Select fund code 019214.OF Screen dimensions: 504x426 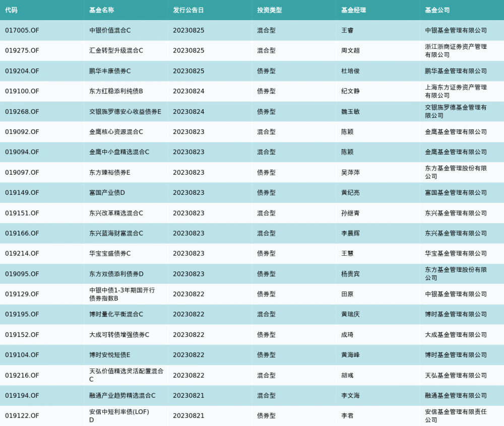pyautogui.click(x=22, y=253)
